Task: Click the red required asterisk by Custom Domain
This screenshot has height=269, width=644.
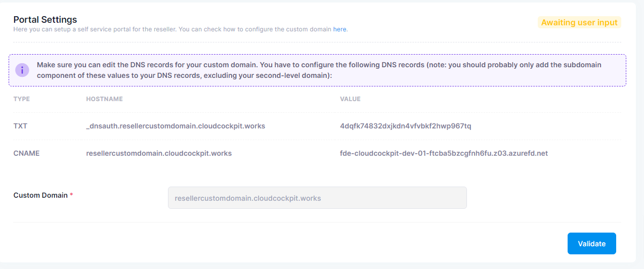Action: tap(71, 195)
